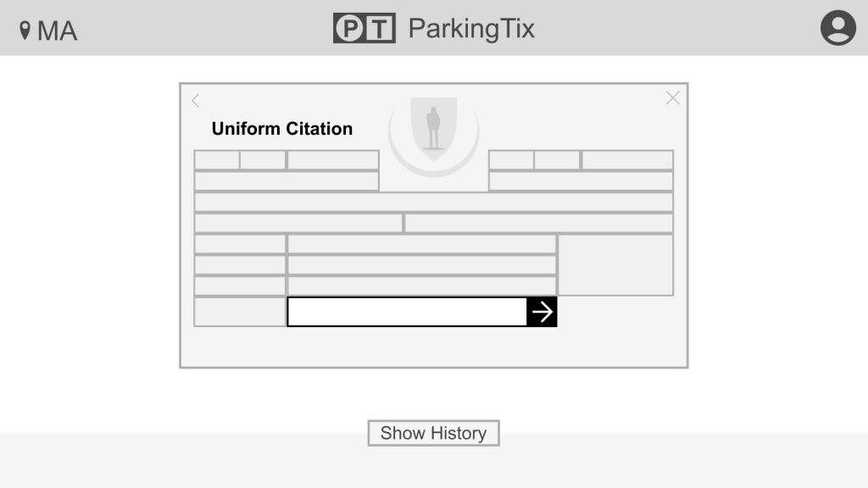The height and width of the screenshot is (488, 868).
Task: Click the label box left of highlighted input
Action: pos(240,312)
